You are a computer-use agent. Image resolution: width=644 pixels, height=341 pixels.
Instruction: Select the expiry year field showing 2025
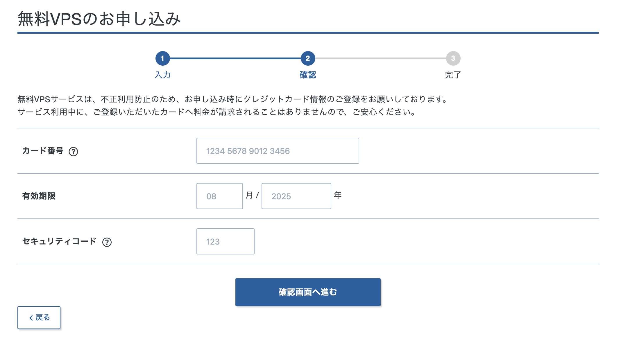point(296,196)
